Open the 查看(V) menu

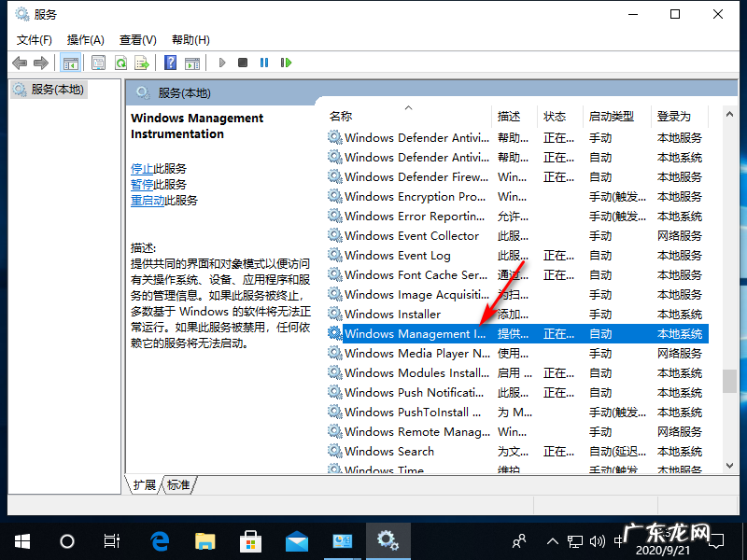pyautogui.click(x=136, y=39)
